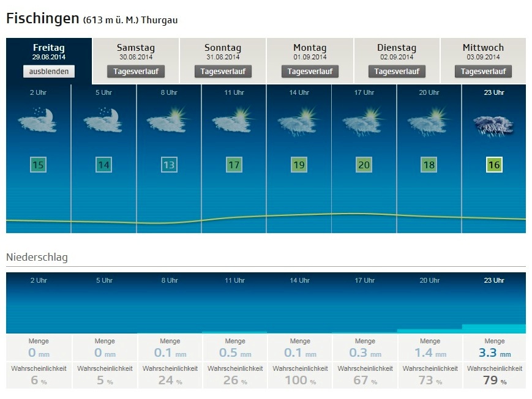The height and width of the screenshot is (399, 532).
Task: Click the 8 Uhr sun-cloud icon
Action: tap(167, 120)
